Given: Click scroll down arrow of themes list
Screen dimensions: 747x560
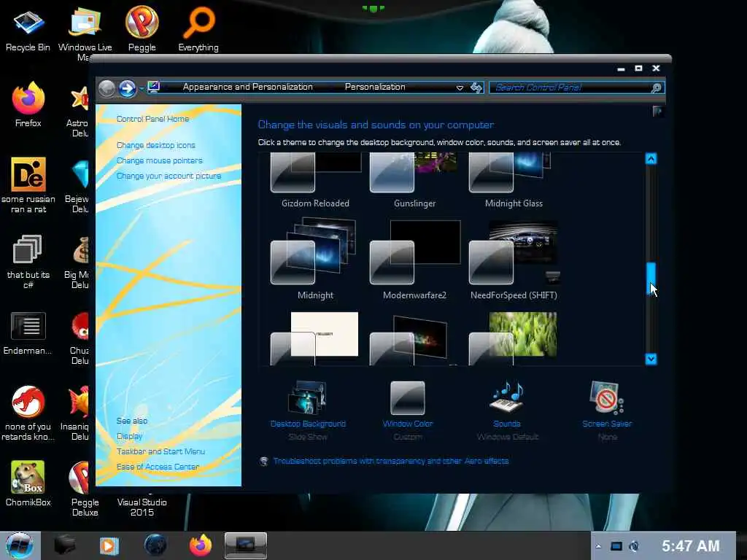Looking at the screenshot, I should (x=651, y=359).
